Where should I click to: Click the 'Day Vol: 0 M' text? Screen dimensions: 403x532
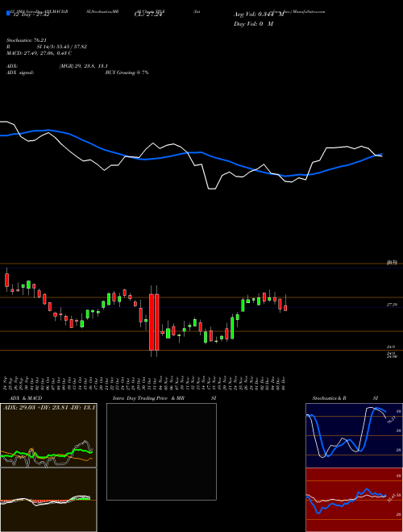tap(253, 24)
